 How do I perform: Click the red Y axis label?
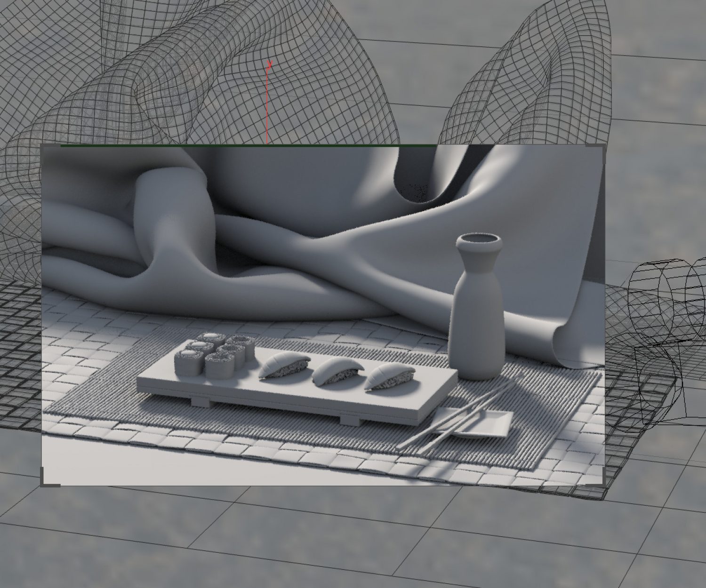tap(270, 64)
